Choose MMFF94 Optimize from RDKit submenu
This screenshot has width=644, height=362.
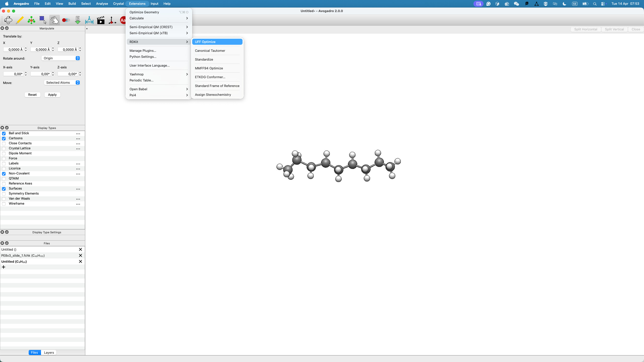209,68
